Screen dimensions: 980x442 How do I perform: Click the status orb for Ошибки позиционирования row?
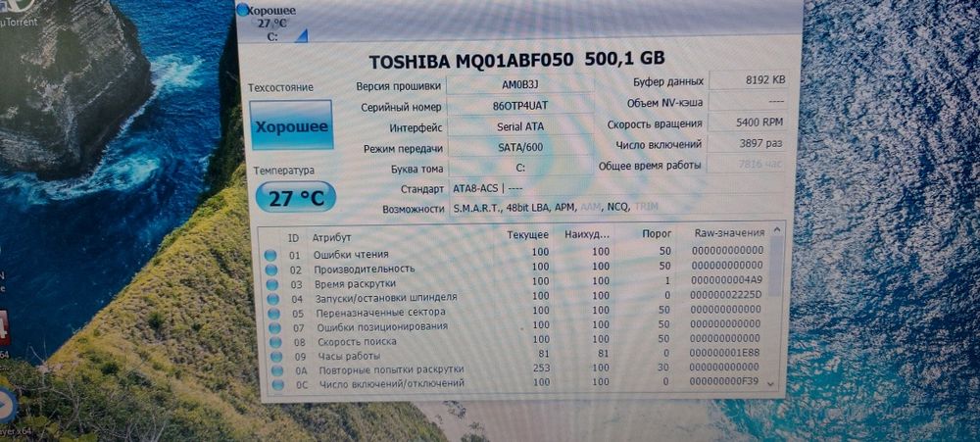[x=273, y=327]
